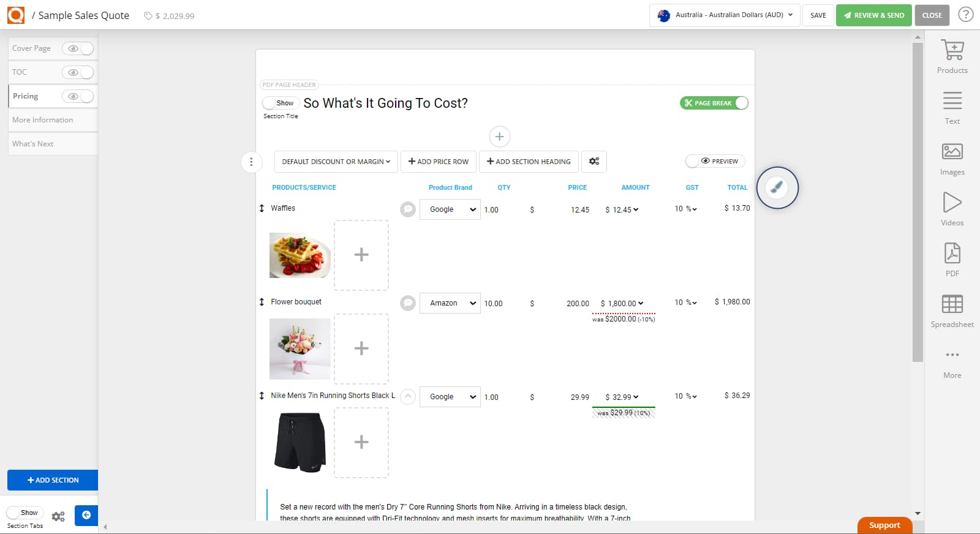This screenshot has height=534, width=980.
Task: Open the three-dot section options menu
Action: tap(251, 162)
